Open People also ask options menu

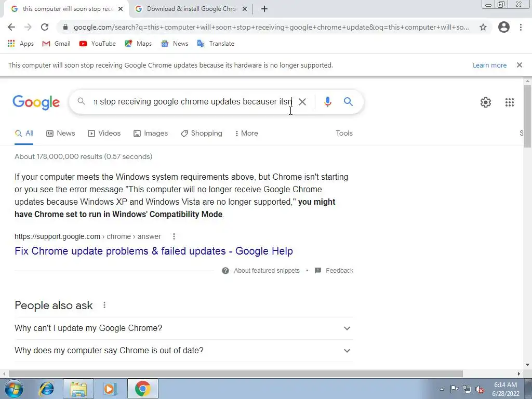click(104, 305)
